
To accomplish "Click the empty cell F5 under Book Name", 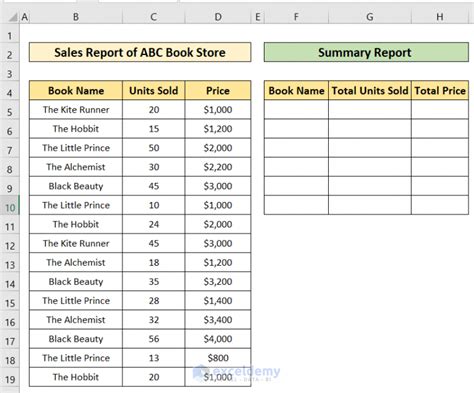I will tap(296, 110).
